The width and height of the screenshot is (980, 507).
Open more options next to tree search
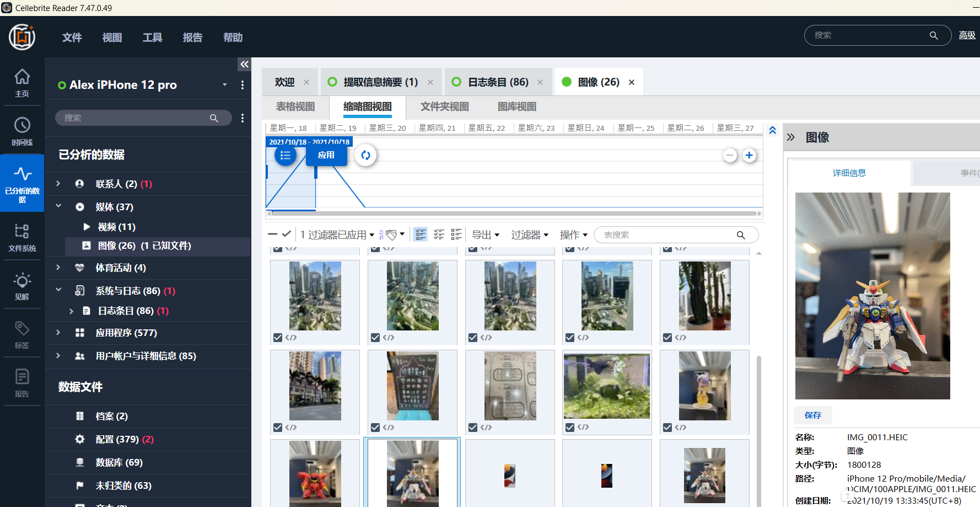coord(243,118)
